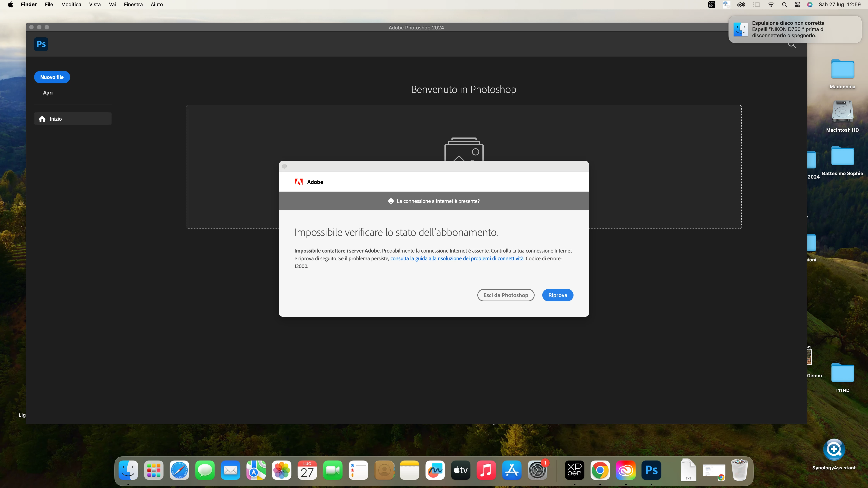This screenshot has height=488, width=868.
Task: Click Apri to open a file
Action: [48, 93]
